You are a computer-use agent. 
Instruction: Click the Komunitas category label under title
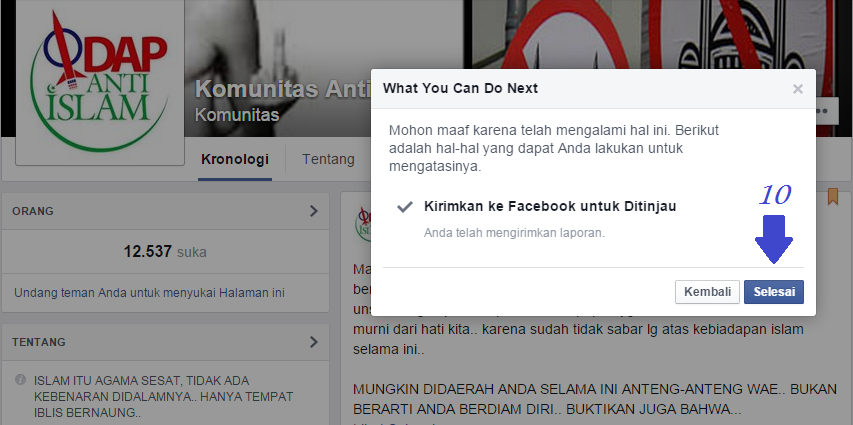[237, 115]
